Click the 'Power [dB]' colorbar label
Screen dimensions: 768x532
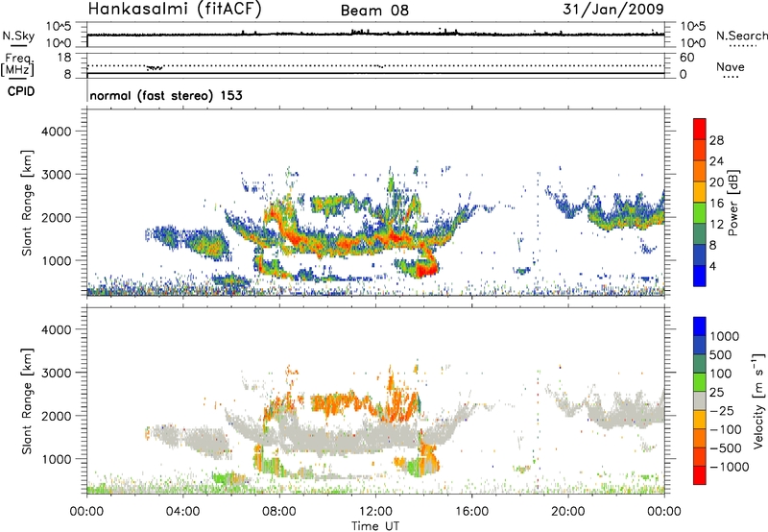732,203
